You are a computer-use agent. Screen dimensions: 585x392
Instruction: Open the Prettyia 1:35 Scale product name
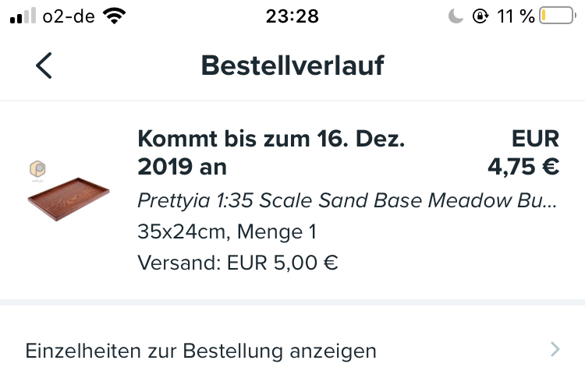347,200
